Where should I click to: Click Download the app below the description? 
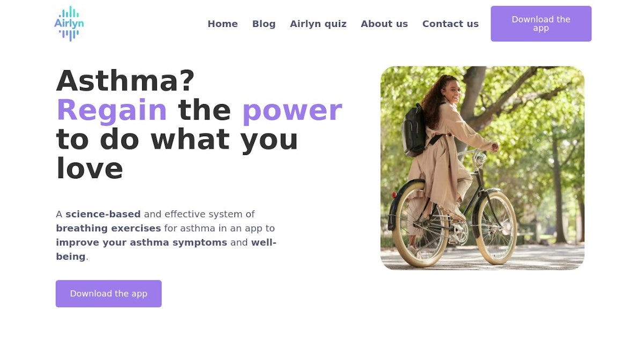(108, 293)
